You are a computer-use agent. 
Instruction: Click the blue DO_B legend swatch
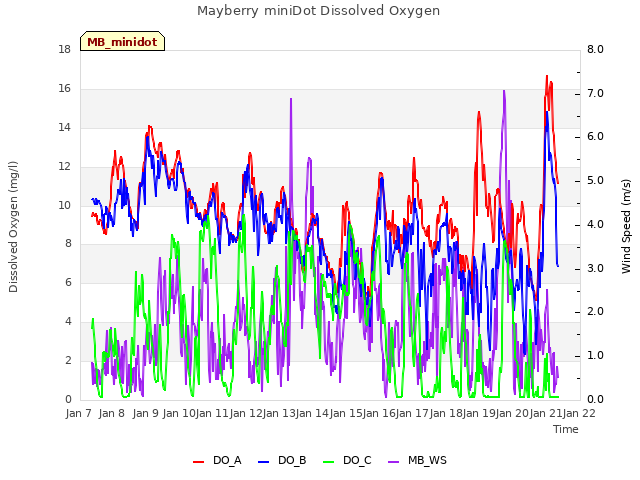click(264, 462)
